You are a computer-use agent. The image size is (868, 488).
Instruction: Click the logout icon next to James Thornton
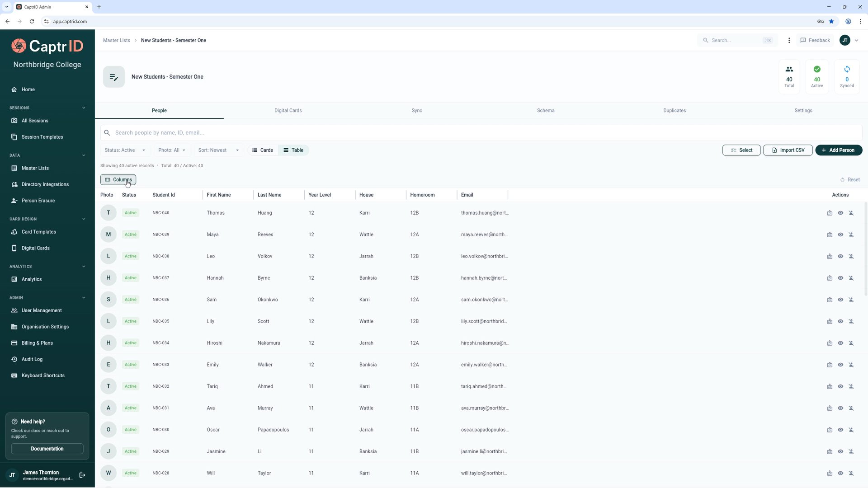point(82,475)
